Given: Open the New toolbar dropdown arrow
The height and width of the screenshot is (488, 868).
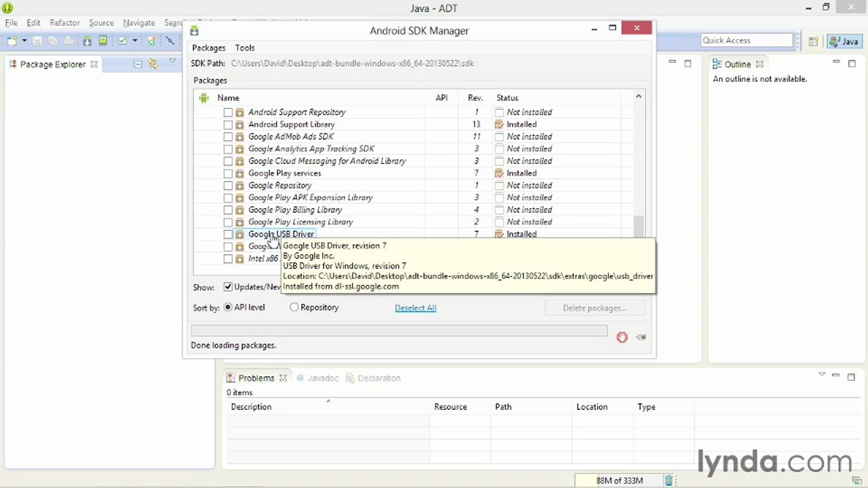Looking at the screenshot, I should tap(24, 41).
